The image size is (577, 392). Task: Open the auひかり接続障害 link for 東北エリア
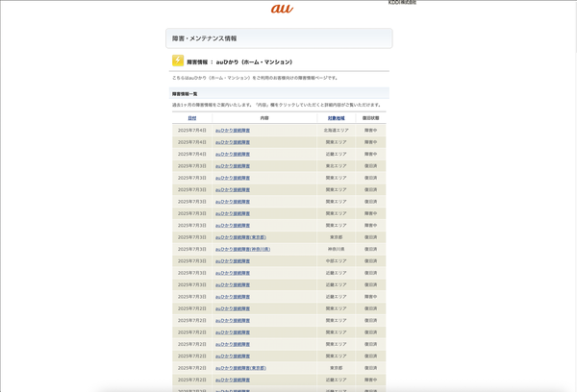click(233, 166)
